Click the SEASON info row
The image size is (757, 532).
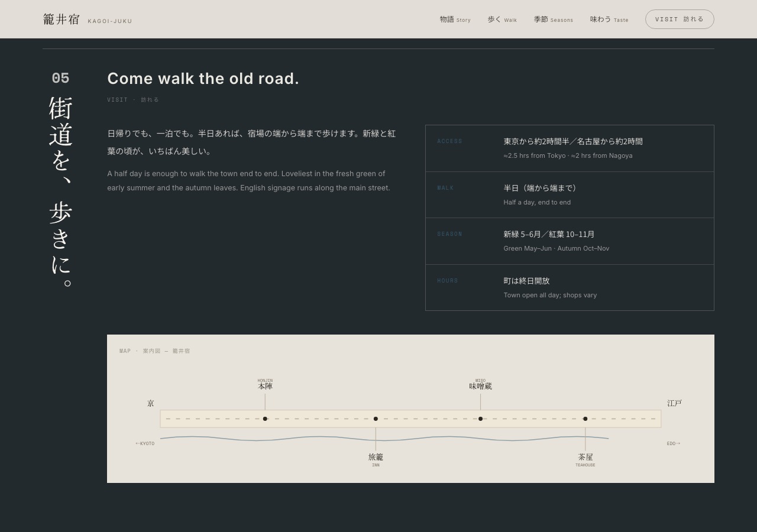570,241
